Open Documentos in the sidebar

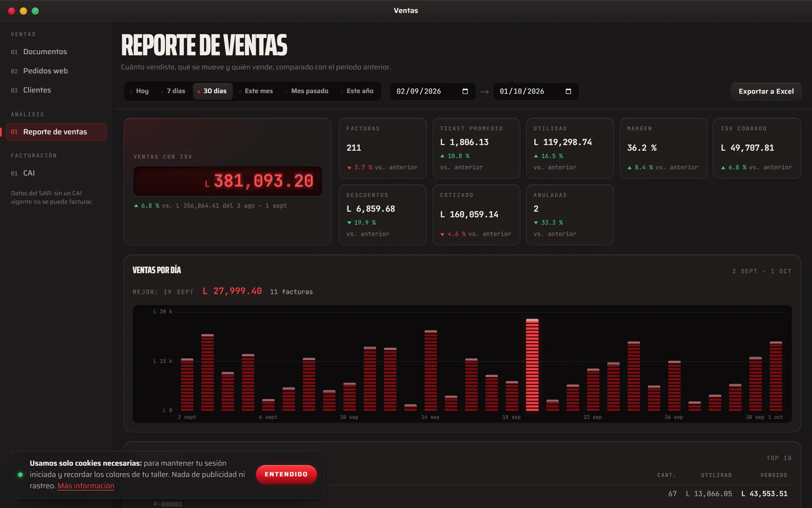point(56,52)
